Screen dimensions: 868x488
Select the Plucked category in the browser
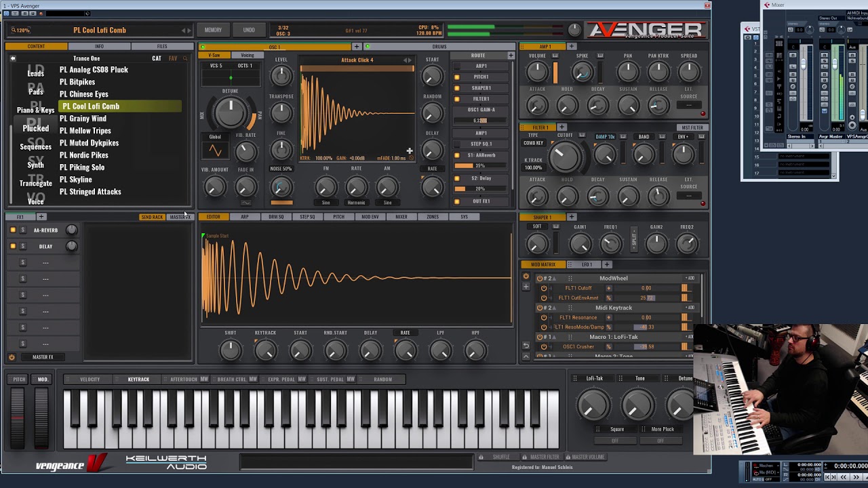35,128
